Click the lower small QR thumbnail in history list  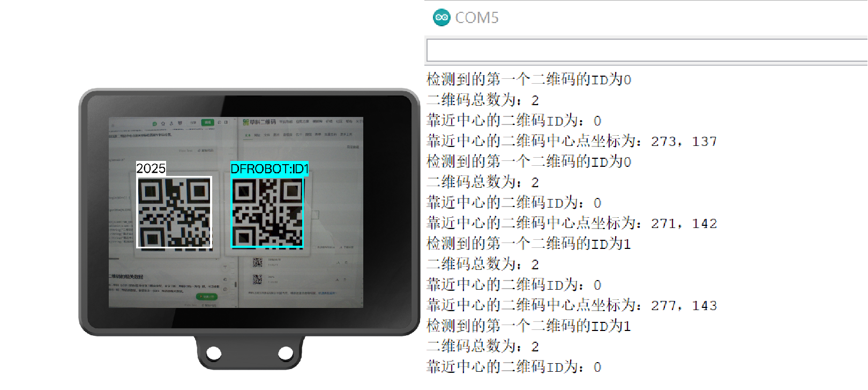258,279
